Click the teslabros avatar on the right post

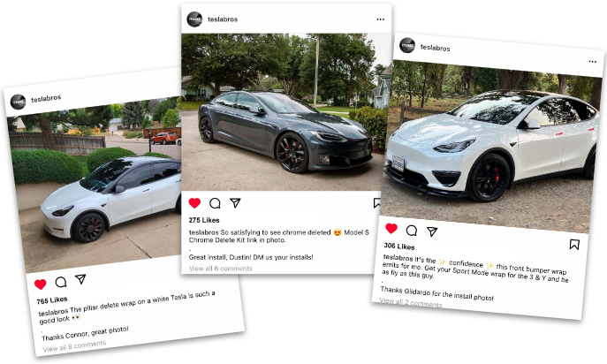point(407,46)
